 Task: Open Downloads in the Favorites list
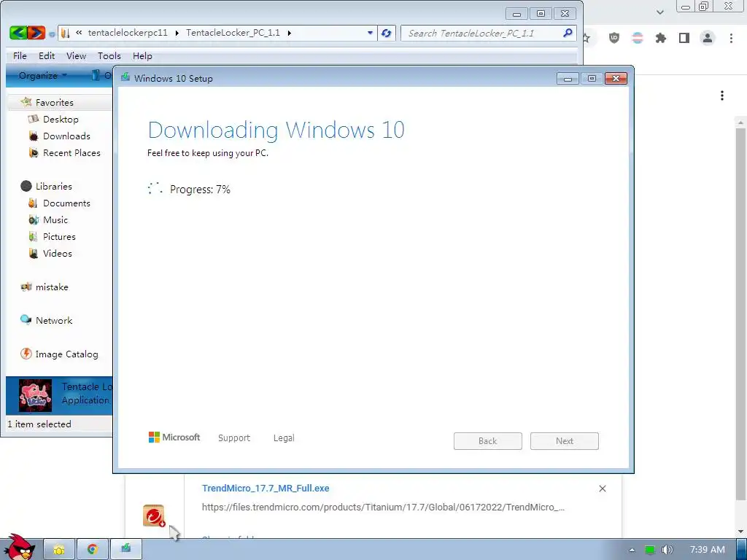[x=66, y=136]
